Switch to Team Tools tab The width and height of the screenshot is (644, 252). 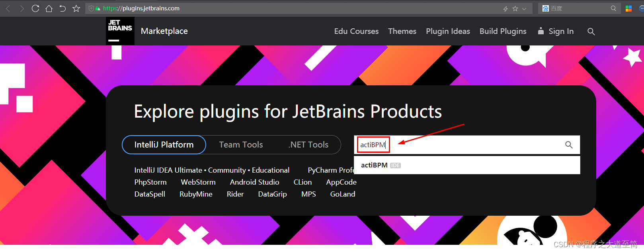tap(241, 145)
